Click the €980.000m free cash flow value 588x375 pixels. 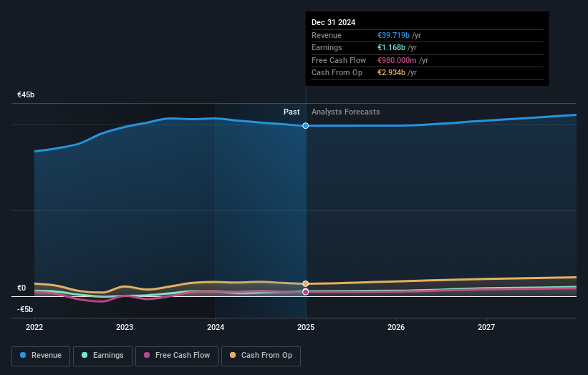click(397, 60)
